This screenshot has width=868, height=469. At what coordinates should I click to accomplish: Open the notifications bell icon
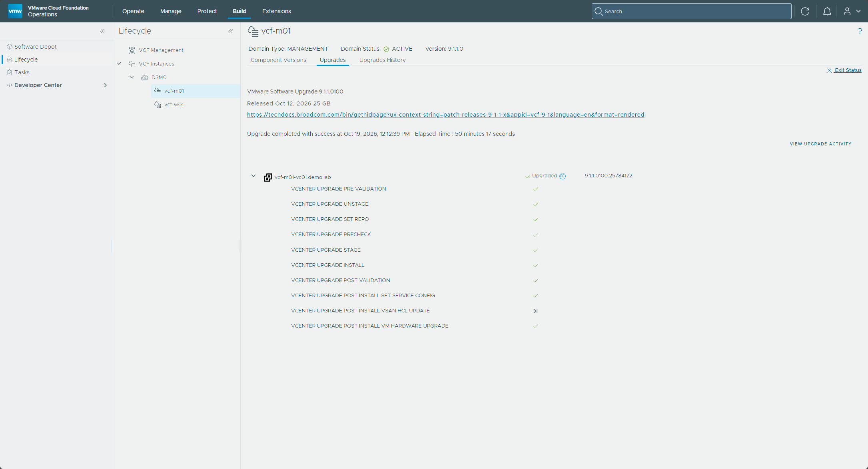tap(827, 11)
